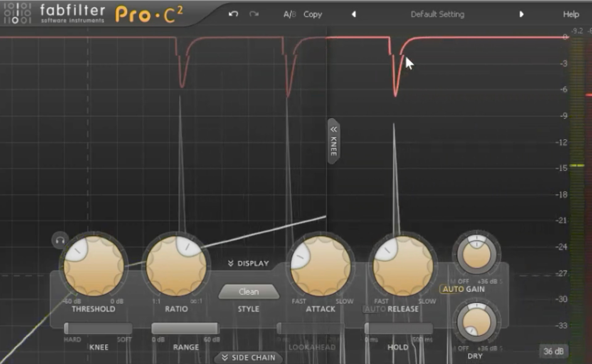Click the Knee hard/soft slider

[98, 329]
